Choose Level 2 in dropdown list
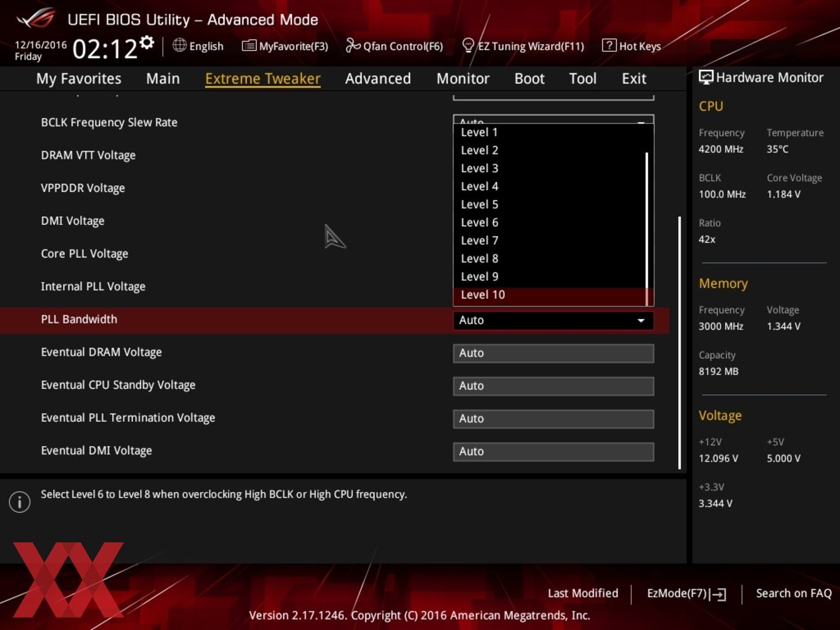 (x=549, y=150)
